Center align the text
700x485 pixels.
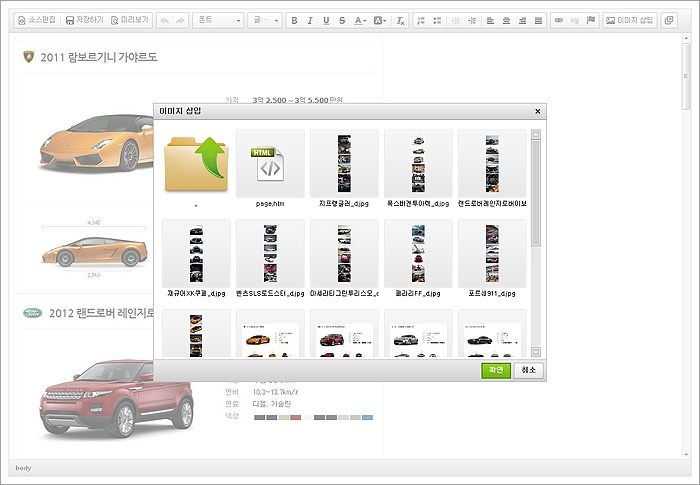pos(506,21)
